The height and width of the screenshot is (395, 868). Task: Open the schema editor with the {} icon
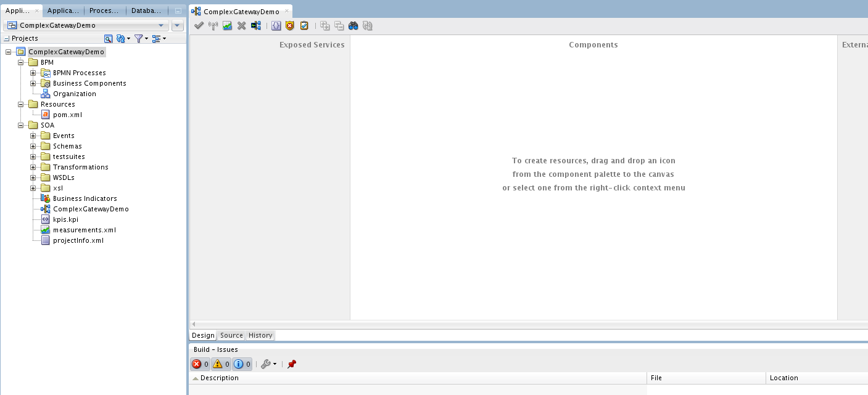coord(275,25)
